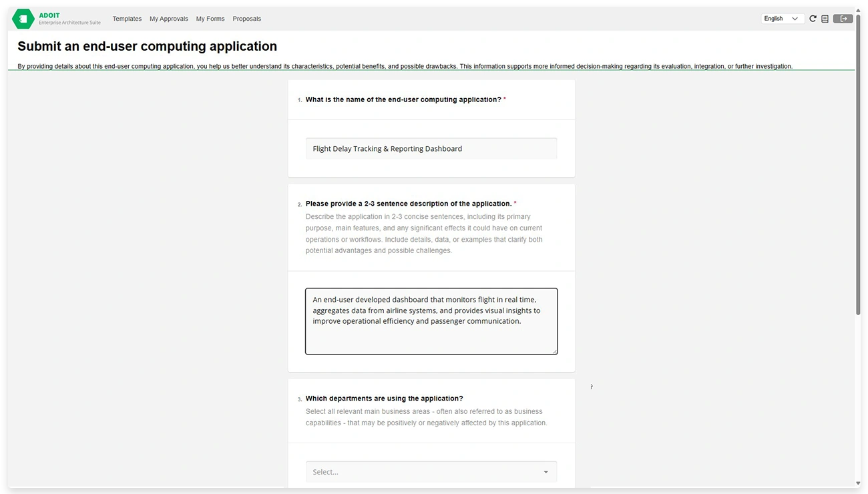
Task: Click the ADOIT hexagon logo icon
Action: point(23,19)
